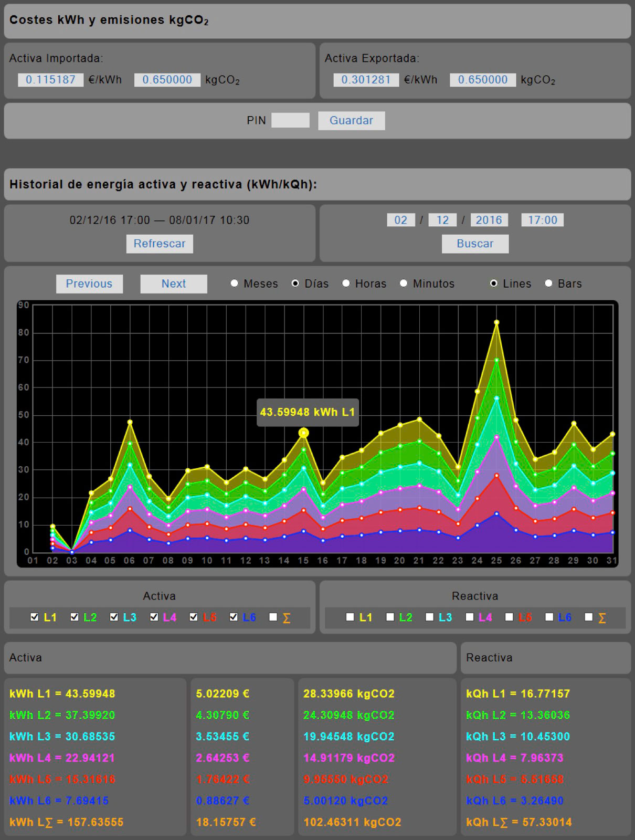The height and width of the screenshot is (840, 635).
Task: Click the 'kQh L1 = 16.77157' reading
Action: coord(518,694)
